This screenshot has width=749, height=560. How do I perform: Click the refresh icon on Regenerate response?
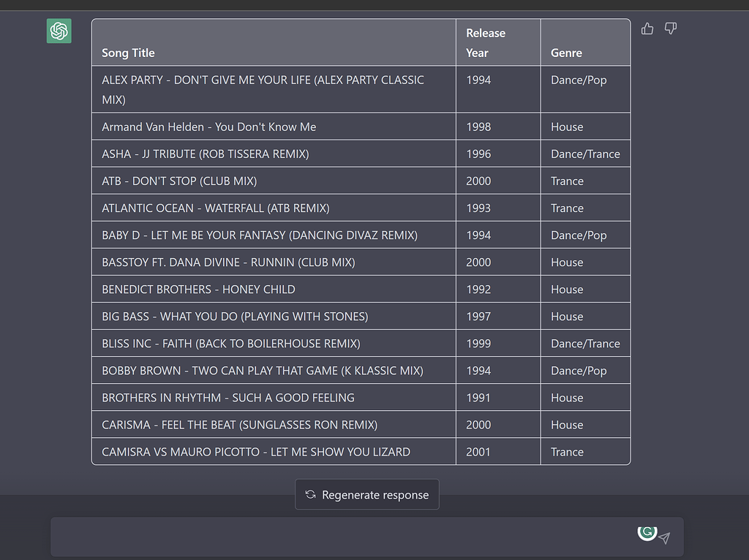(x=310, y=494)
